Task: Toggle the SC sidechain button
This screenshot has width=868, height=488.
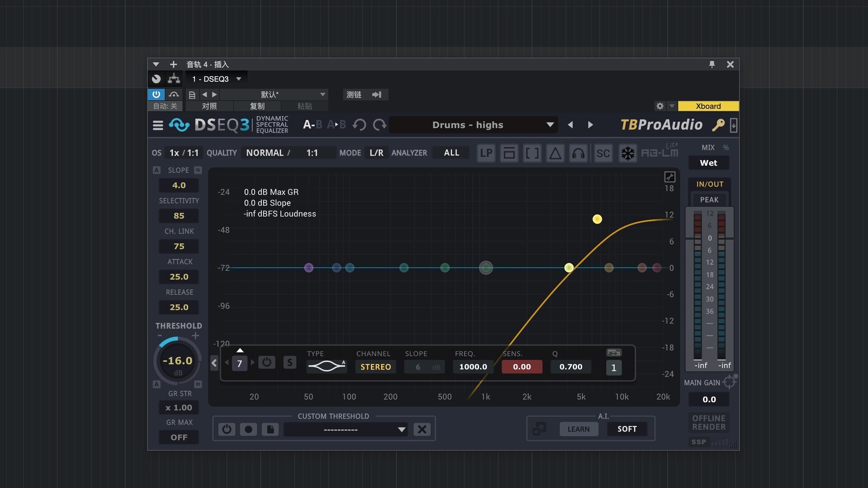Action: coord(603,153)
